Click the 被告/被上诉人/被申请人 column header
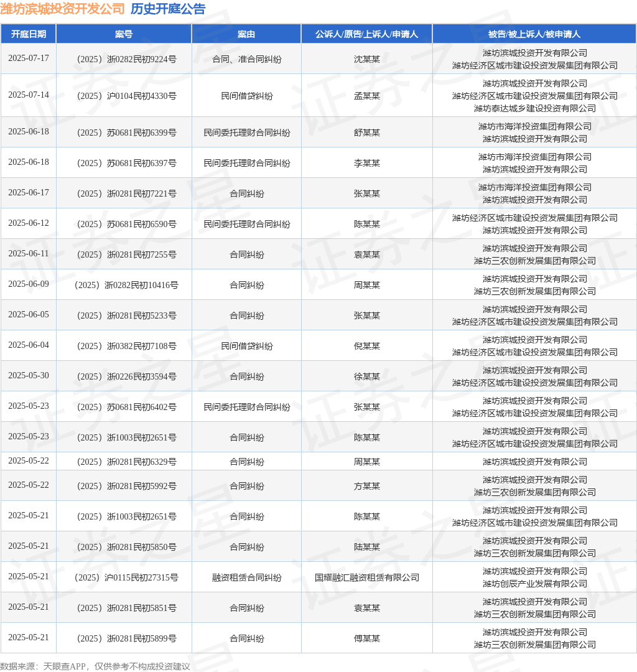Viewport: 637px width, 672px height. [534, 34]
